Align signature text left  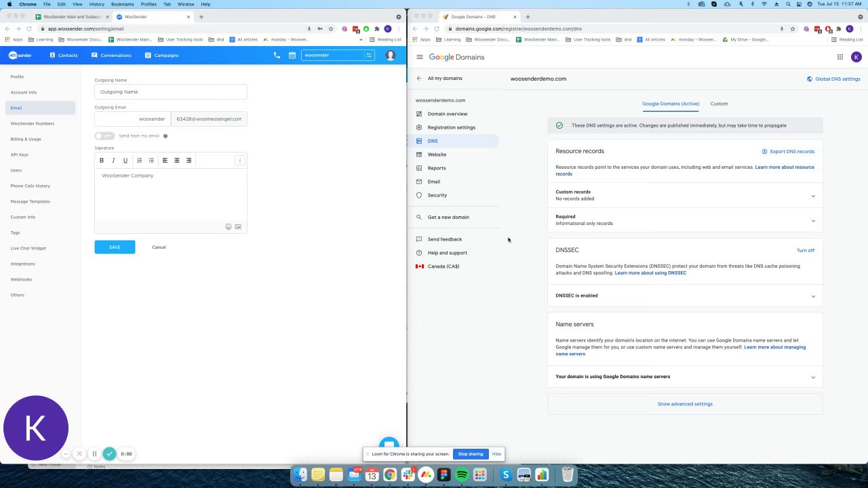point(165,161)
